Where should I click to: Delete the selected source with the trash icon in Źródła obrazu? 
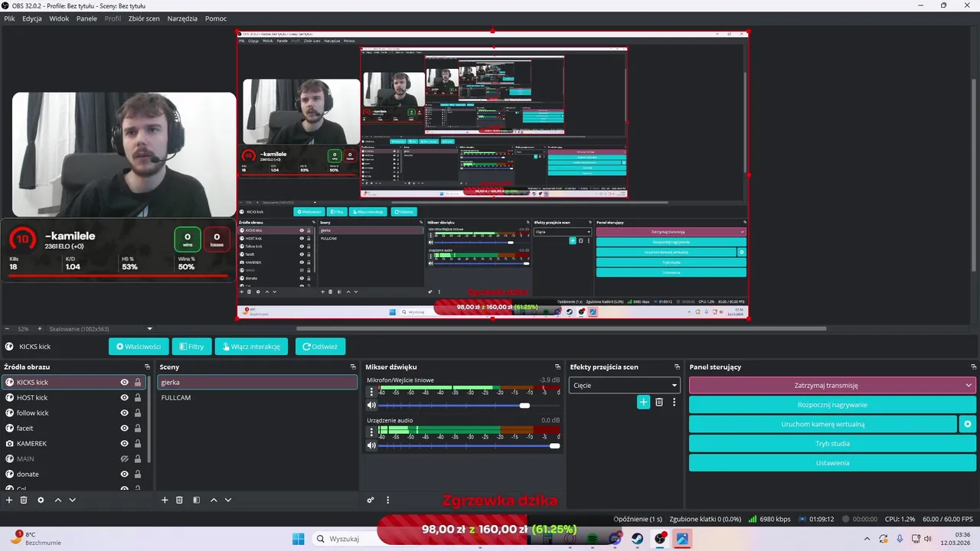point(24,500)
